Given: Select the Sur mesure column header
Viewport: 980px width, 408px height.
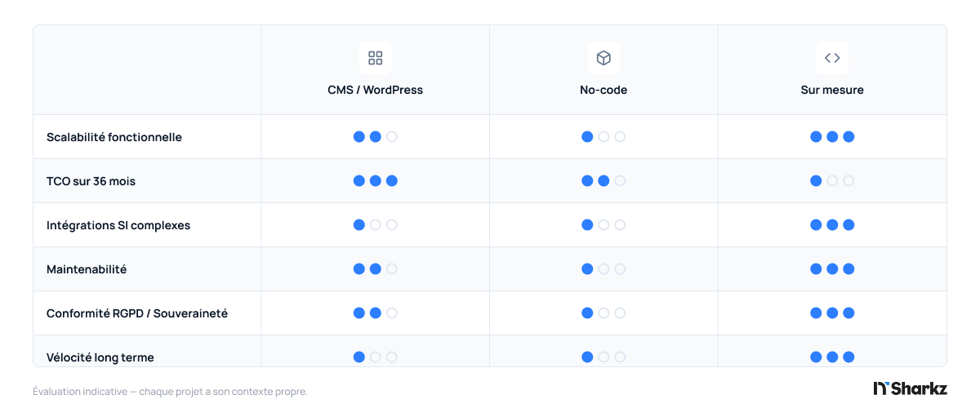Looking at the screenshot, I should coord(832,90).
